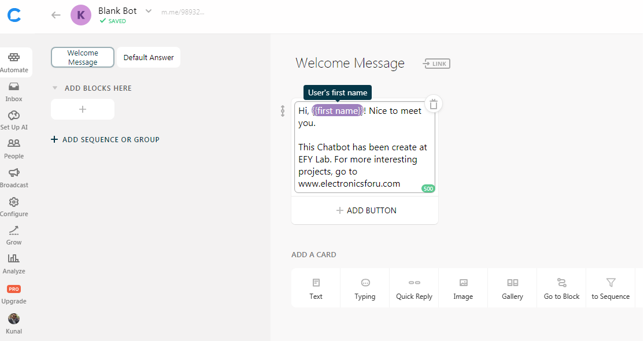This screenshot has width=644, height=341.
Task: Add a Gallery card
Action: 512,288
